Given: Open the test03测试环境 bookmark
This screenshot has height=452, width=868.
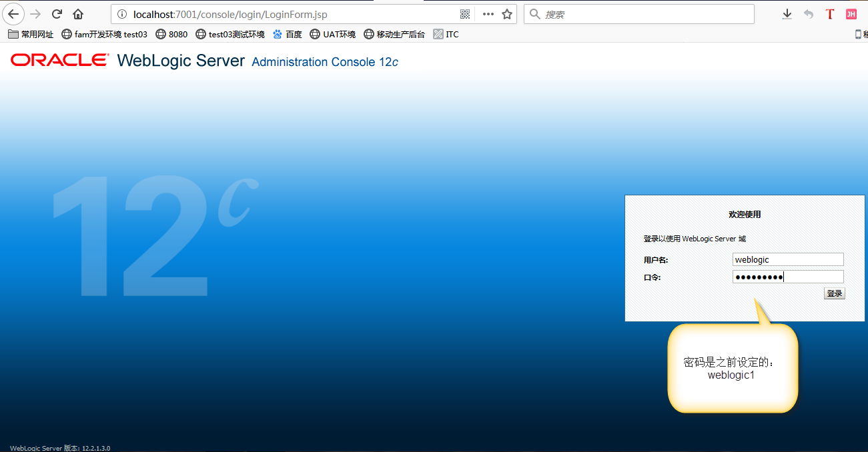Looking at the screenshot, I should (230, 34).
